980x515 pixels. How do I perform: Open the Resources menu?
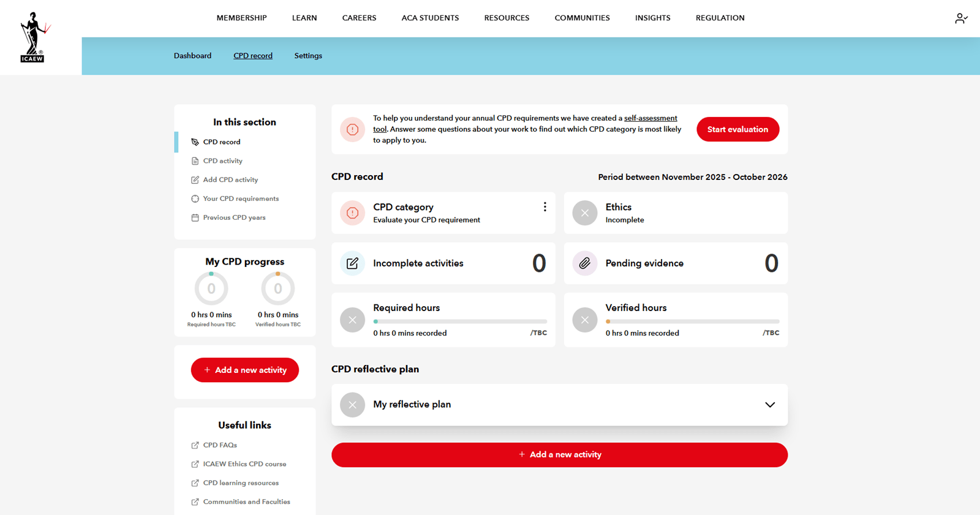coord(507,18)
